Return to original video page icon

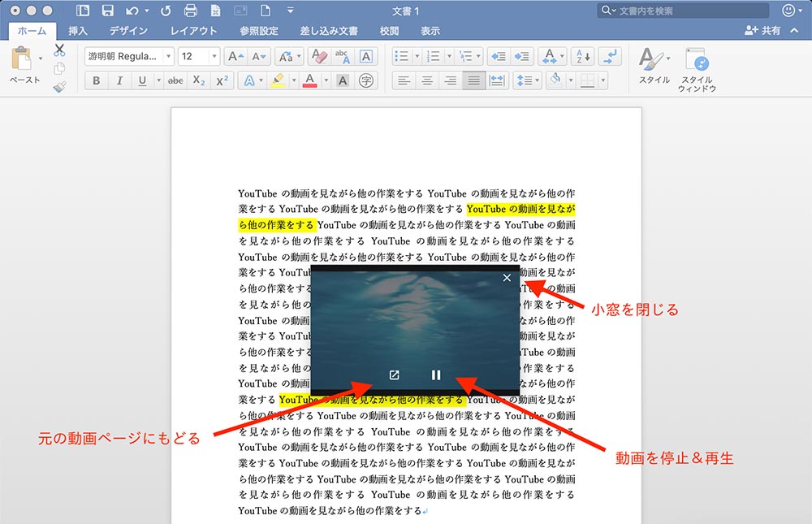(x=394, y=375)
